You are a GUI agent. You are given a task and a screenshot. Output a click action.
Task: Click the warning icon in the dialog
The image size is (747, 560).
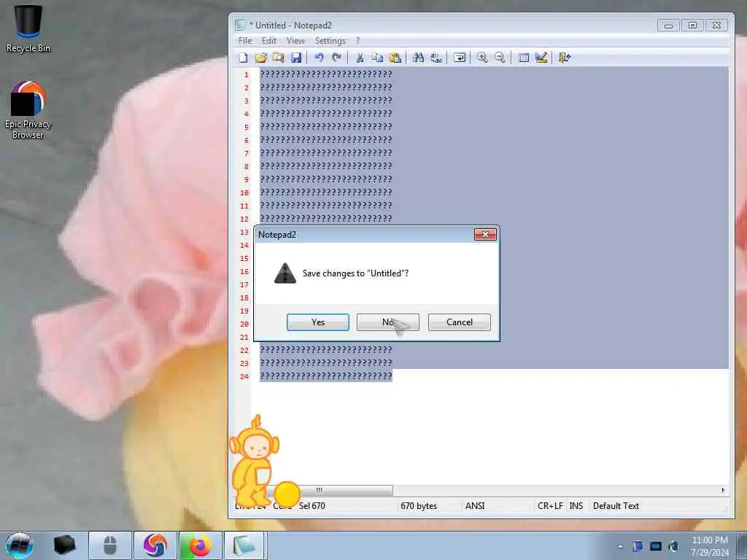click(285, 273)
